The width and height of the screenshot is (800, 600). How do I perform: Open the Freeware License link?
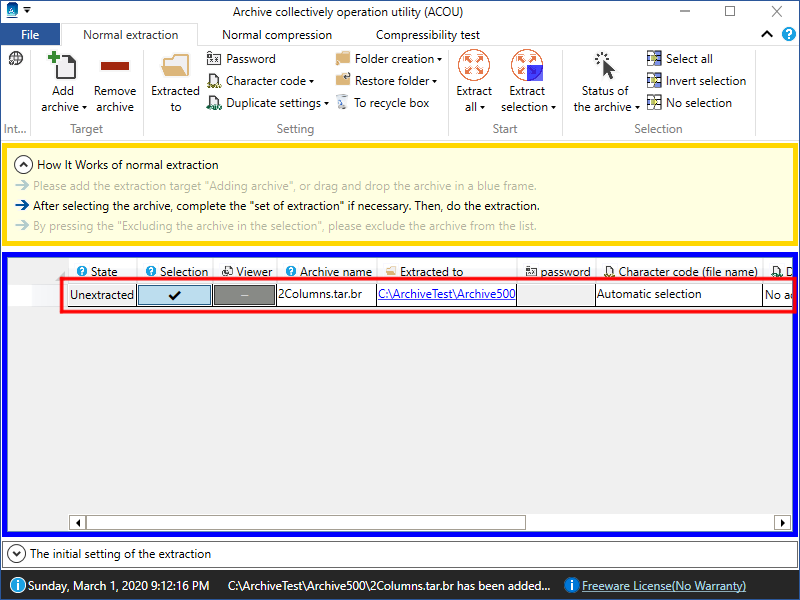663,586
